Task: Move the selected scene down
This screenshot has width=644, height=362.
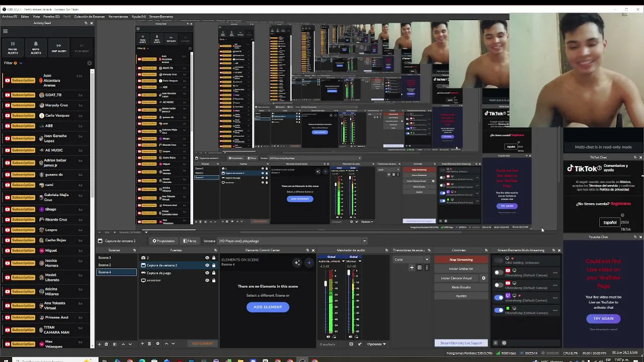Action: click(130, 344)
